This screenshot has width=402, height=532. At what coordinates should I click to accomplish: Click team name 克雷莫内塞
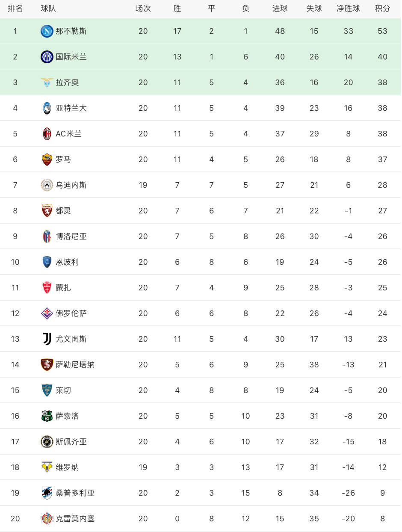tap(75, 519)
